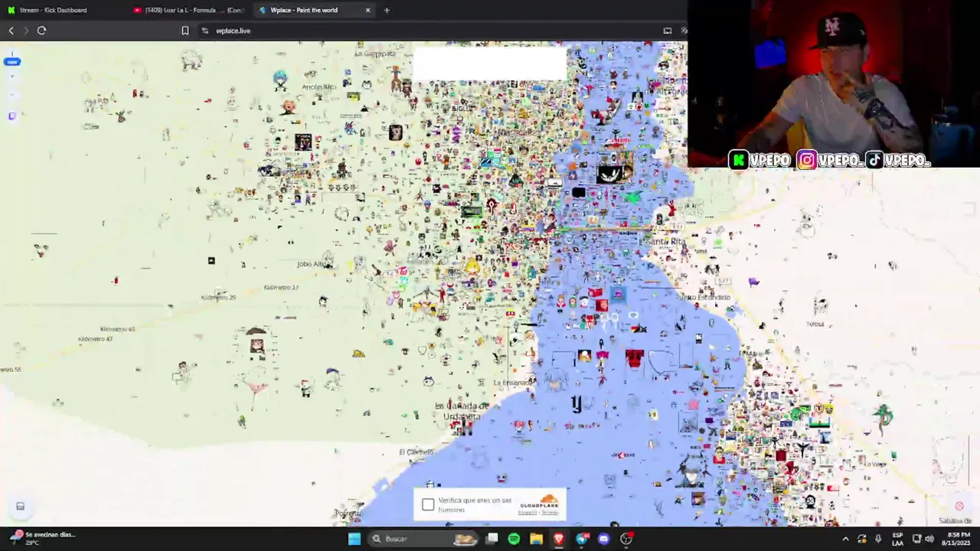Select the brown-haired girl pixel art below Kilómetro 45
The height and width of the screenshot is (551, 980).
click(x=256, y=341)
